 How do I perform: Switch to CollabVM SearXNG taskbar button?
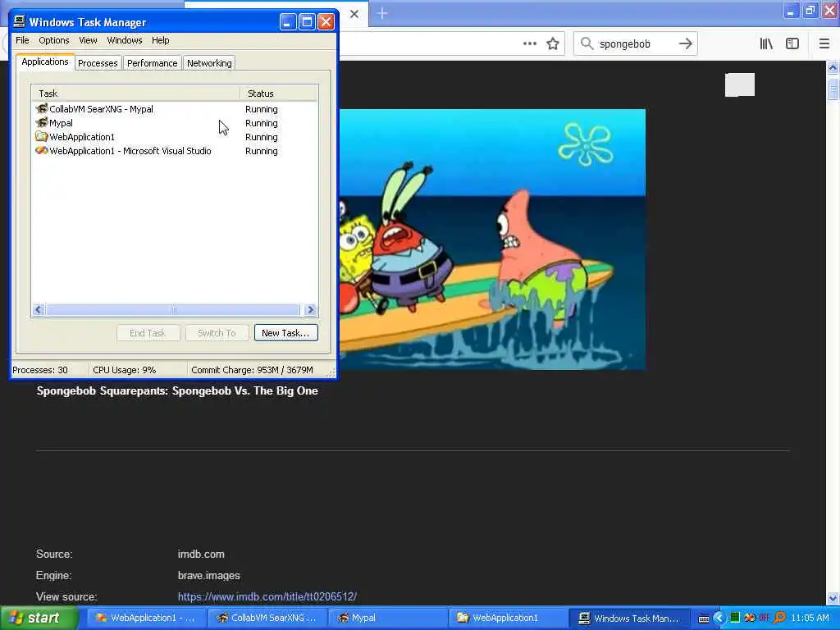(x=267, y=618)
